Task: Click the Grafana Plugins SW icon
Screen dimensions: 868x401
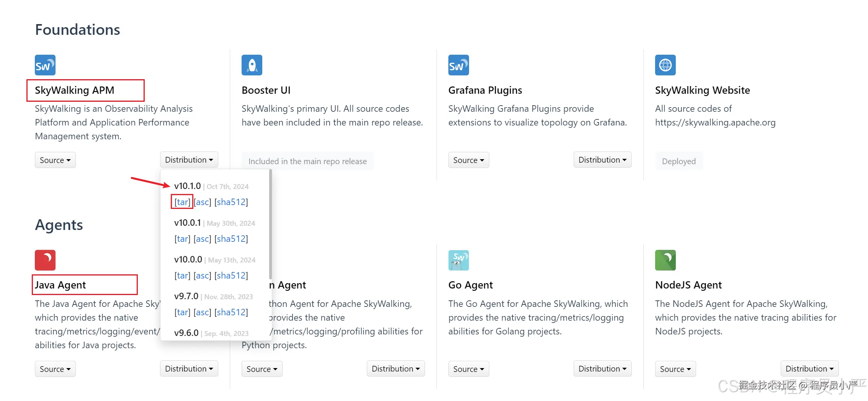Action: (459, 65)
